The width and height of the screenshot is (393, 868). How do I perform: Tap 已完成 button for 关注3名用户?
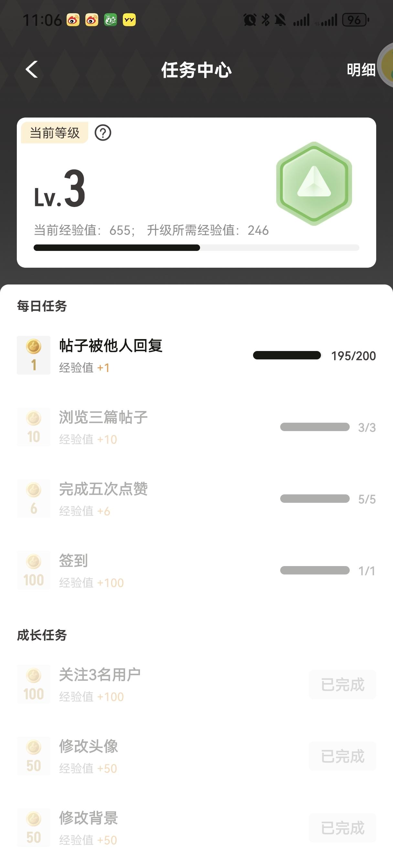[342, 685]
